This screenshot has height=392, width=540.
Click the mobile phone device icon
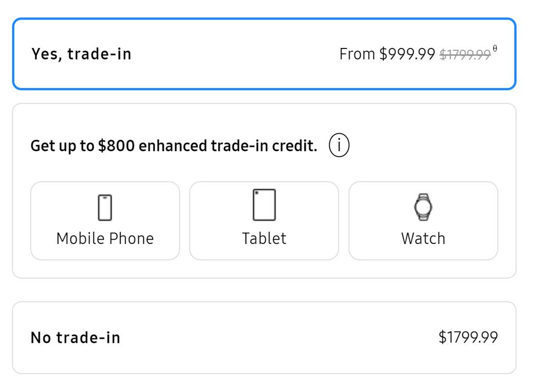point(105,207)
